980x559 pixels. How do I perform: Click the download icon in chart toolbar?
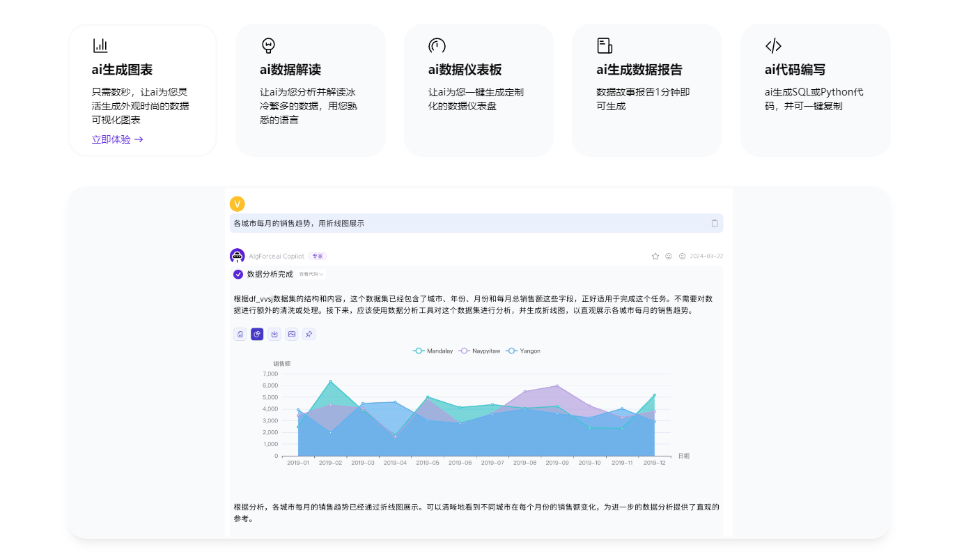[x=274, y=335]
